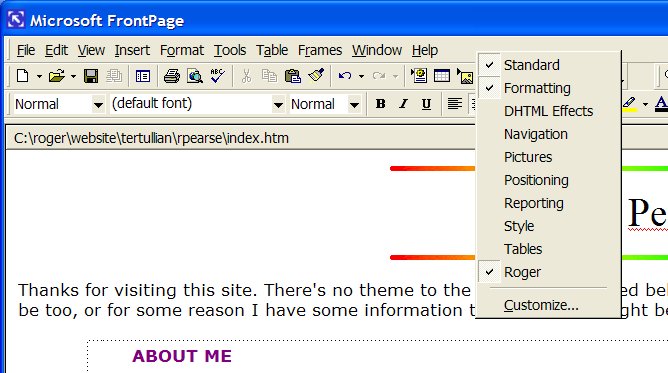Click the yellow Highlight Color marker
This screenshot has width=668, height=373.
click(630, 104)
